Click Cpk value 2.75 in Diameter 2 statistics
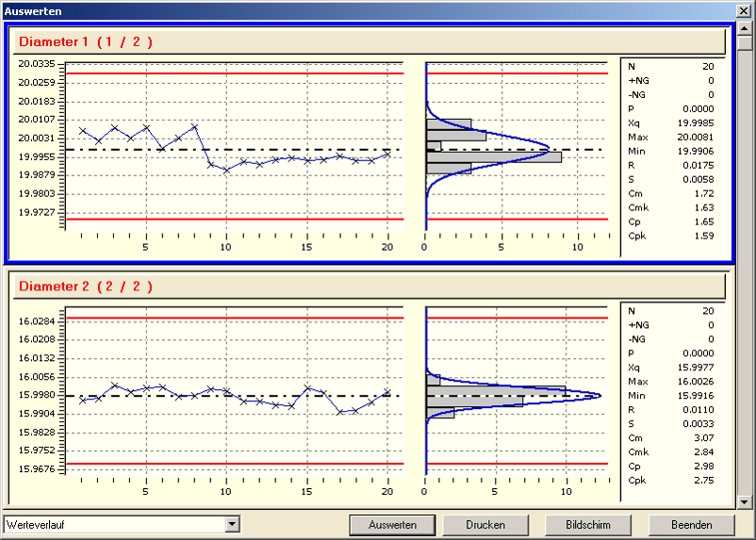The image size is (756, 540). pos(702,480)
